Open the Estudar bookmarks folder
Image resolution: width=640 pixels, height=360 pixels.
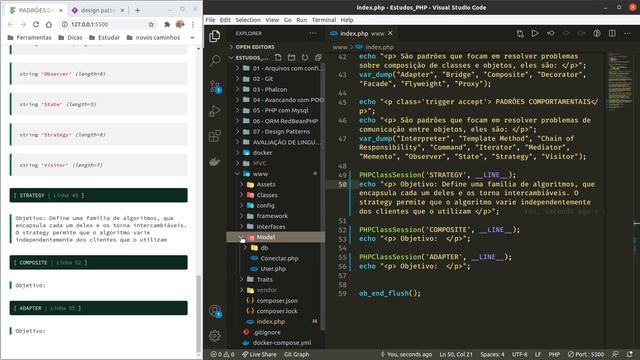(x=104, y=38)
